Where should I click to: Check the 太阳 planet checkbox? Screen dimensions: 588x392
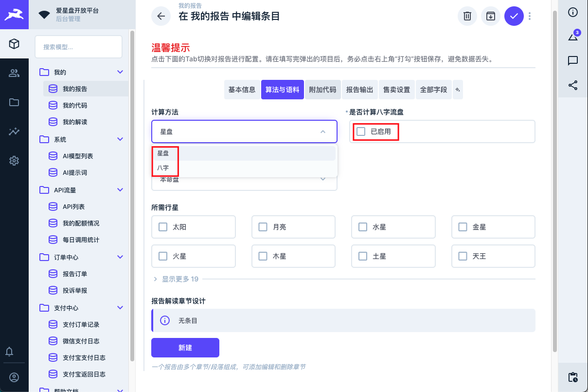(163, 227)
